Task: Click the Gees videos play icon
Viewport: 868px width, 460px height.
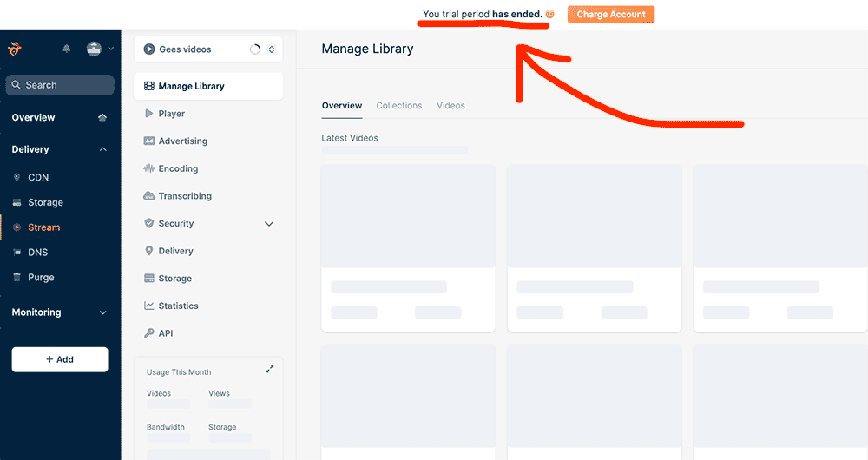Action: (149, 49)
